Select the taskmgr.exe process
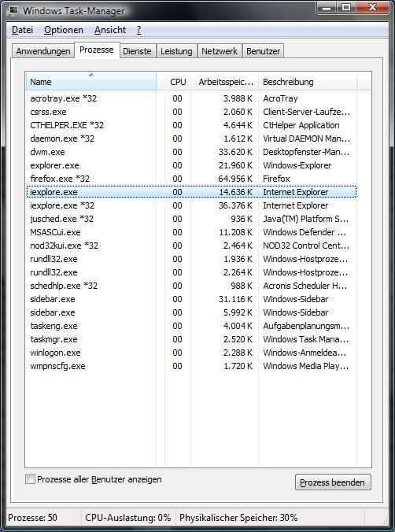 [191, 339]
